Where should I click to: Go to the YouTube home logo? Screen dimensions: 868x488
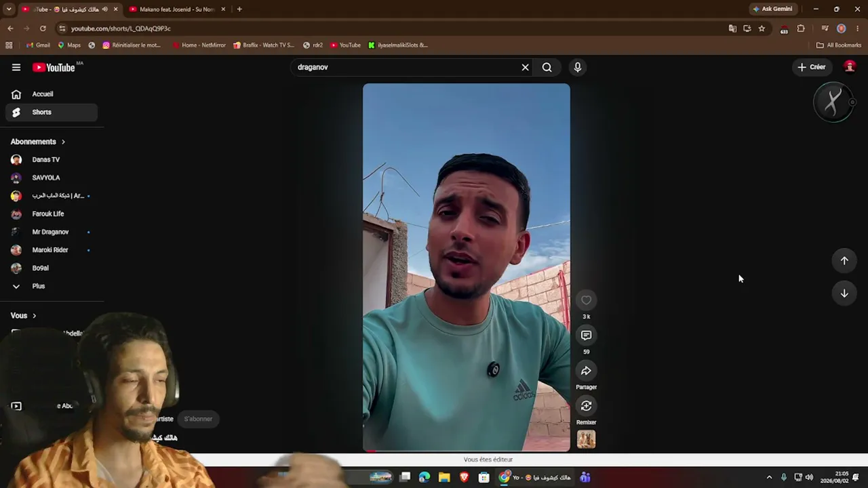click(54, 67)
